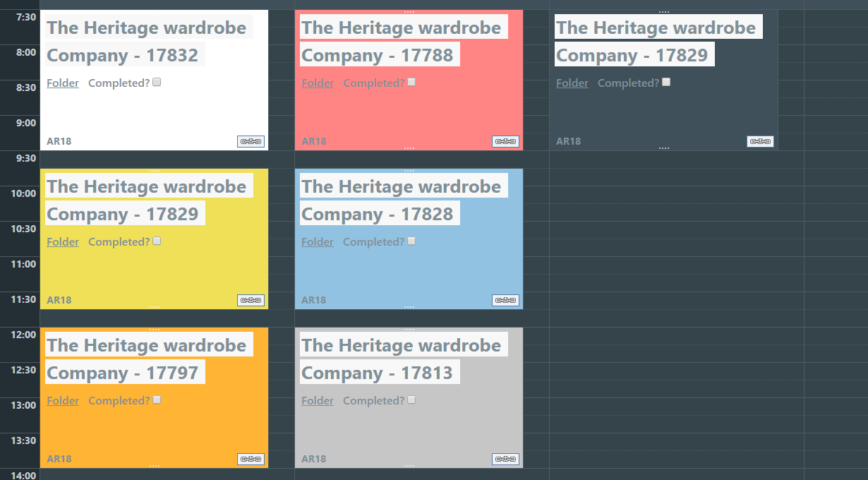This screenshot has width=868, height=480.
Task: Click the 10:30 time label
Action: [23, 229]
